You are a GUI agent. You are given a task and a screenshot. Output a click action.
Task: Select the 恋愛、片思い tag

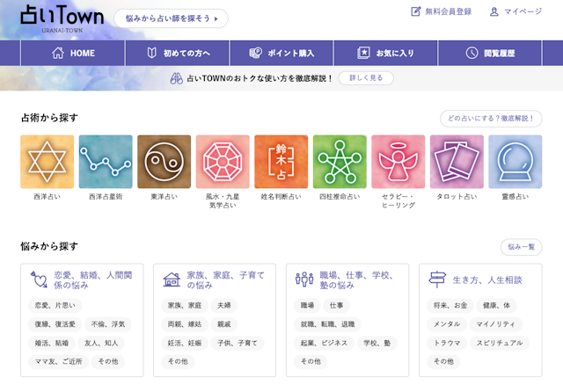55,306
